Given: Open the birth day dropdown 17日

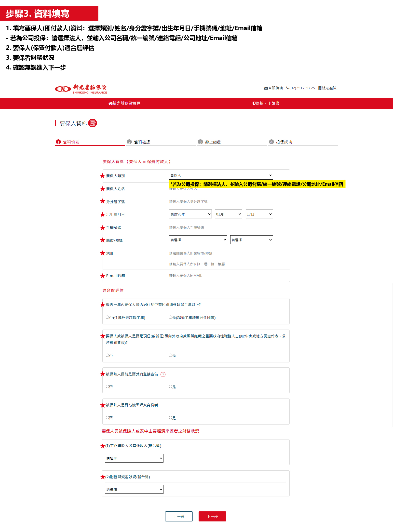Looking at the screenshot, I should tap(259, 214).
